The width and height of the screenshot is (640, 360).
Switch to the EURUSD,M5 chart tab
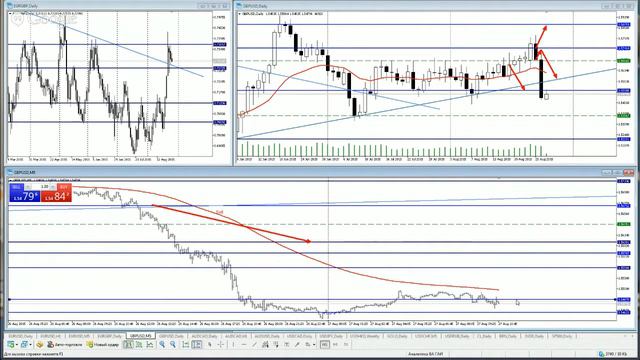point(80,336)
